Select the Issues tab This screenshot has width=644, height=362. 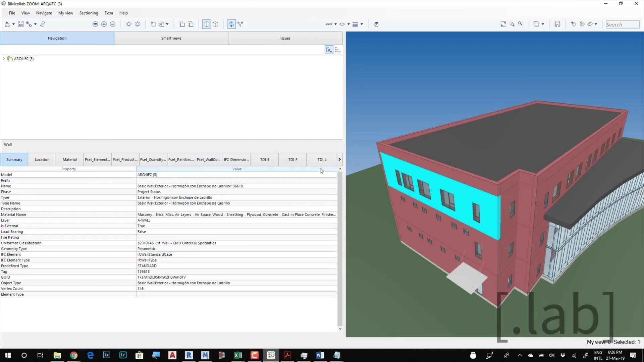click(285, 38)
